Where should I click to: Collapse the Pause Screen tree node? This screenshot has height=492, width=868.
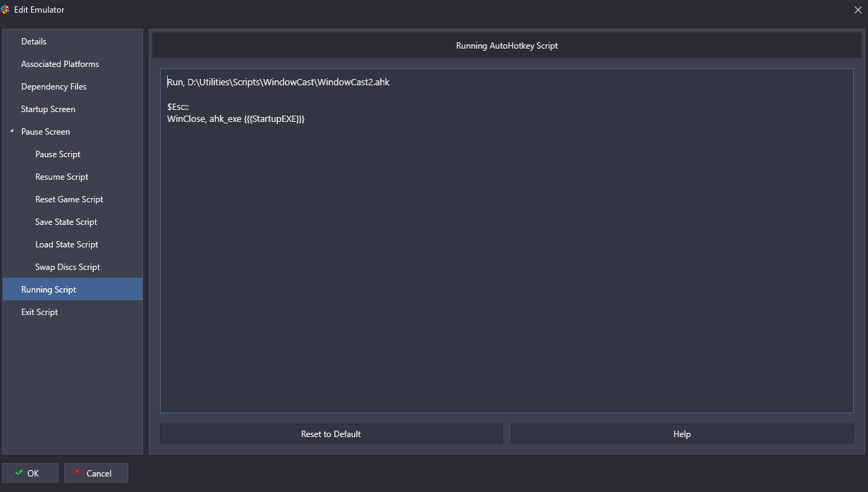[12, 131]
